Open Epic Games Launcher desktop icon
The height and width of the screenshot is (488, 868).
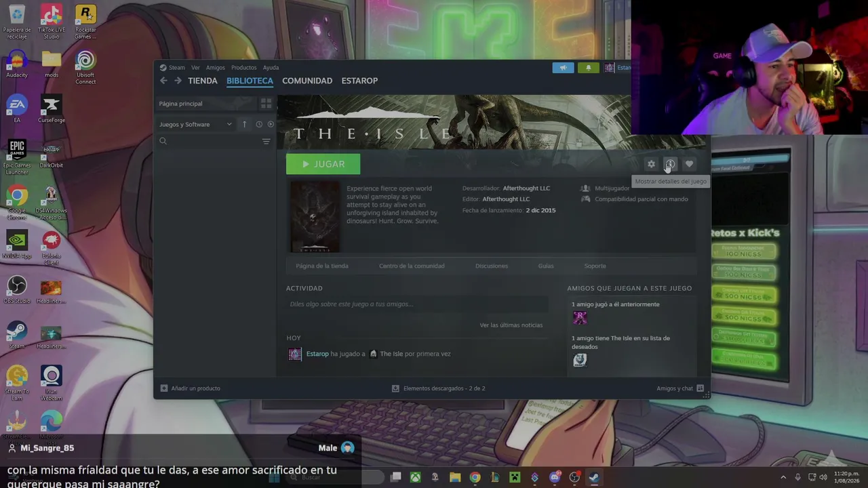[x=17, y=157]
